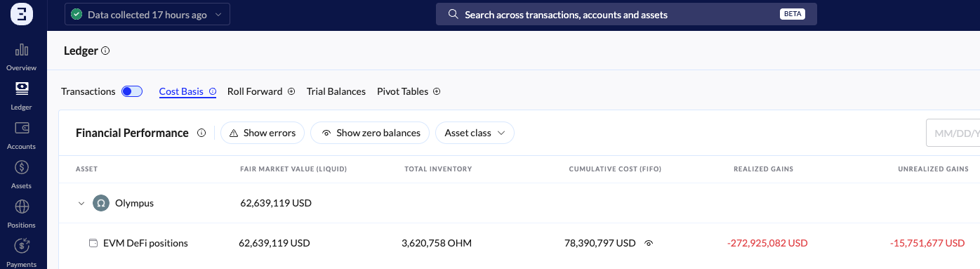
Task: Open the Asset class dropdown
Action: coord(475,133)
